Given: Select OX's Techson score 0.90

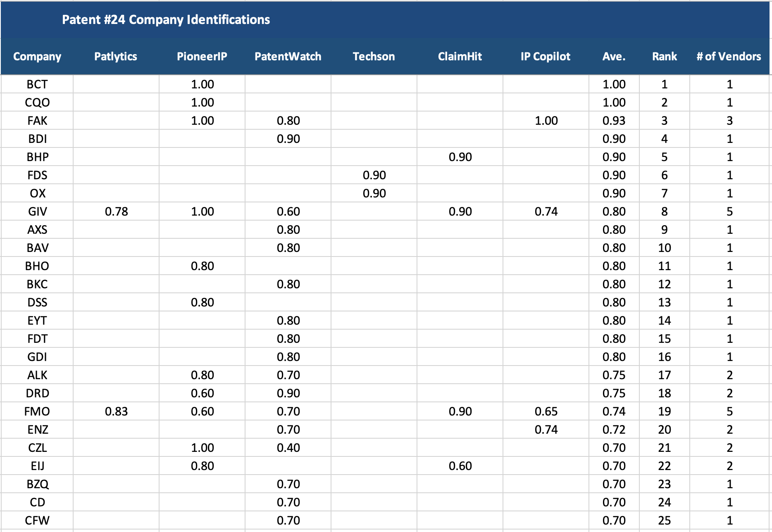Looking at the screenshot, I should pos(374,193).
